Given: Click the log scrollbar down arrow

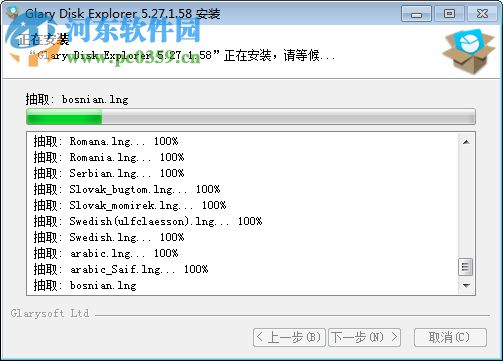Looking at the screenshot, I should point(466,285).
